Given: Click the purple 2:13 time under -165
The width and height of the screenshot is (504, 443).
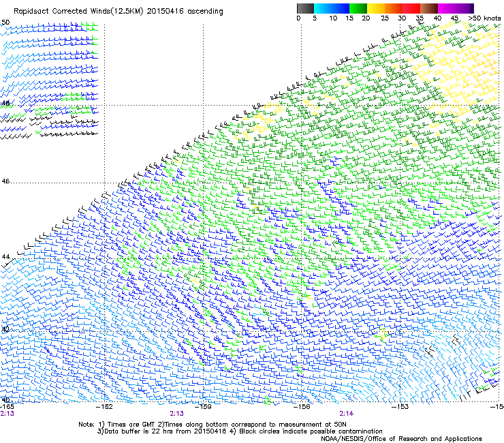Looking at the screenshot, I should pyautogui.click(x=7, y=414).
